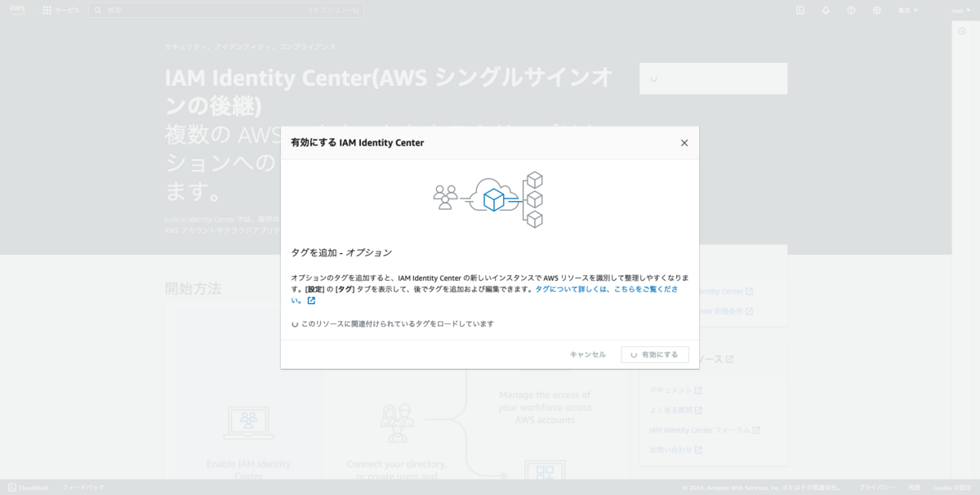Click the CloudShell icon in the footer
This screenshot has height=495, width=980.
coord(12,488)
